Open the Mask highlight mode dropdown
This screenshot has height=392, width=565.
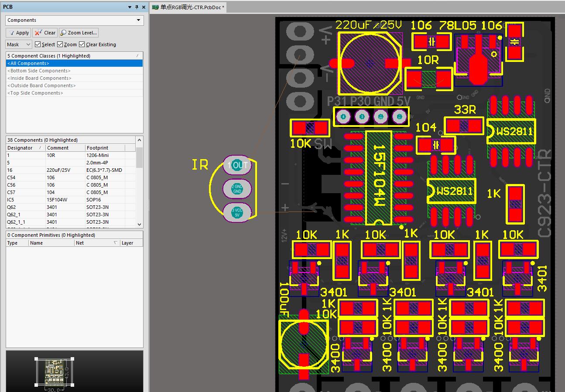[x=19, y=44]
